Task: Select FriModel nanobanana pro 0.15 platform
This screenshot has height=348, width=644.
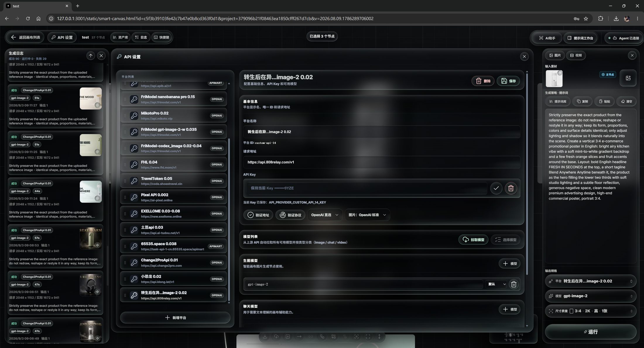Action: tap(174, 99)
